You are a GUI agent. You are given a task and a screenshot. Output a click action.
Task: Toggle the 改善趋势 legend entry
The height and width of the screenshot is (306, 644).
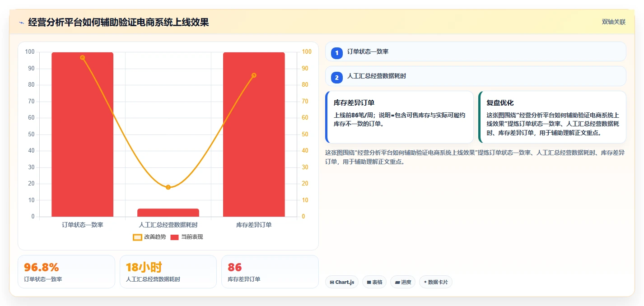(x=149, y=237)
